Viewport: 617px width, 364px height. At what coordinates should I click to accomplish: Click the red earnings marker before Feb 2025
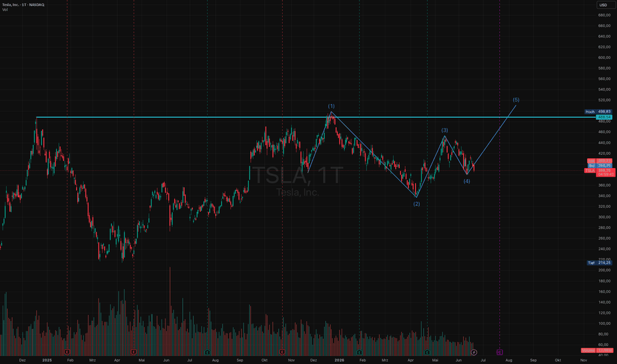(x=68, y=352)
